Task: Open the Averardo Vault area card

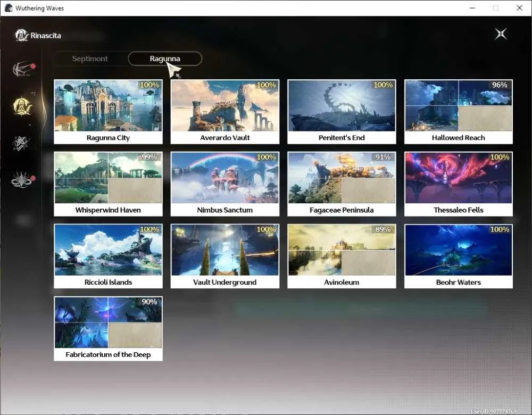Action: (225, 112)
